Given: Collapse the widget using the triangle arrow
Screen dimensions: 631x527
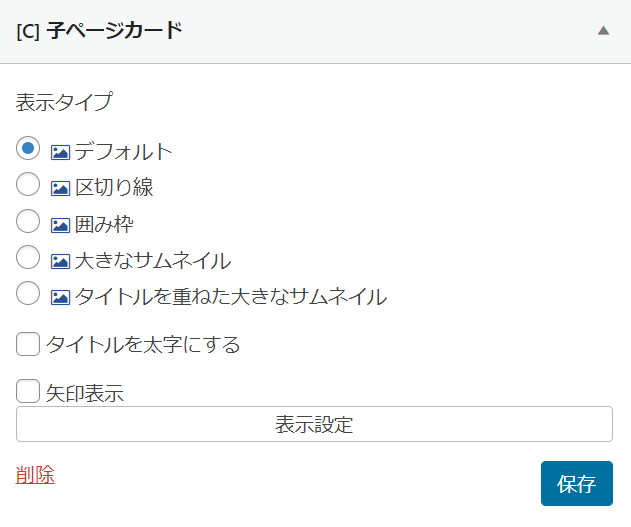Looking at the screenshot, I should pyautogui.click(x=603, y=31).
